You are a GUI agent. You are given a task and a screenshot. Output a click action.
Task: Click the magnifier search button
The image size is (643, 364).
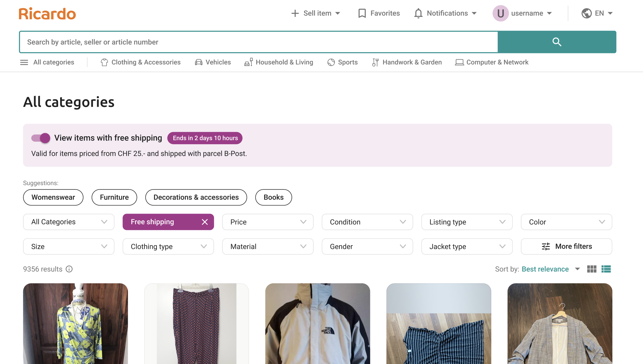click(557, 42)
